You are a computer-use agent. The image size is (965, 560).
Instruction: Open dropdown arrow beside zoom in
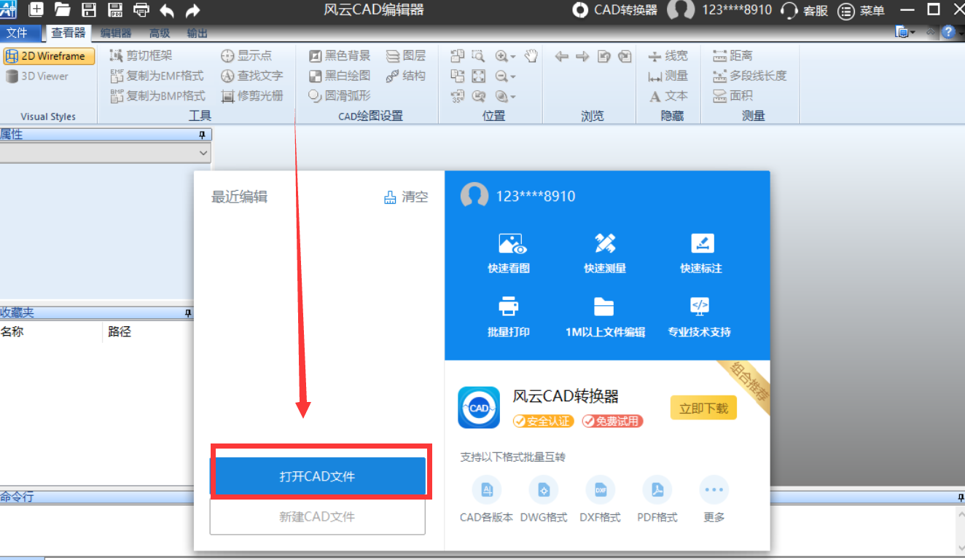513,57
